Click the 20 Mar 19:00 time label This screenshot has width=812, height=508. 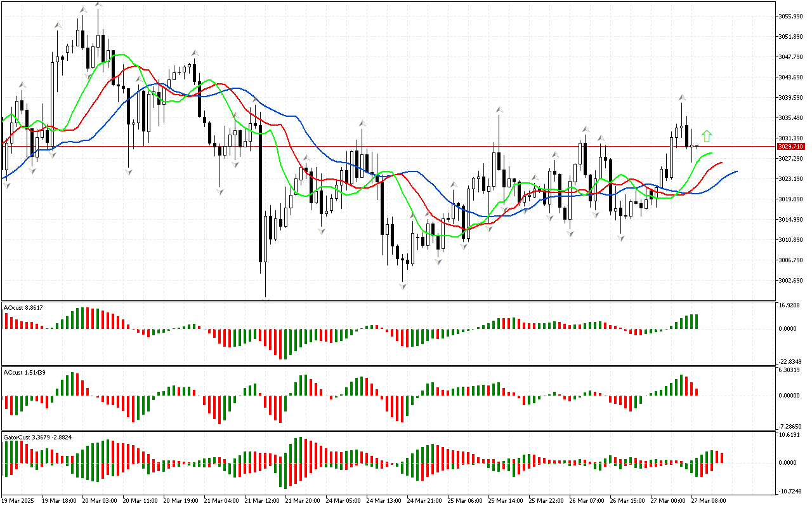tap(181, 501)
